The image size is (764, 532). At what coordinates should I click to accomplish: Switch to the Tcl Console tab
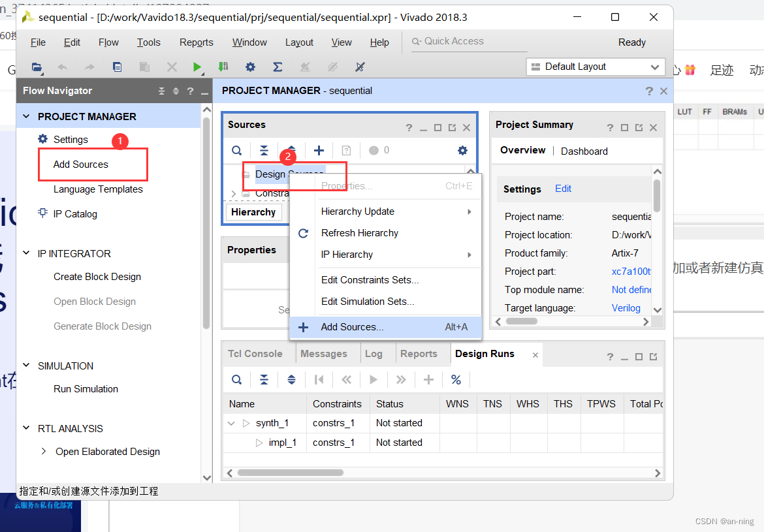255,354
